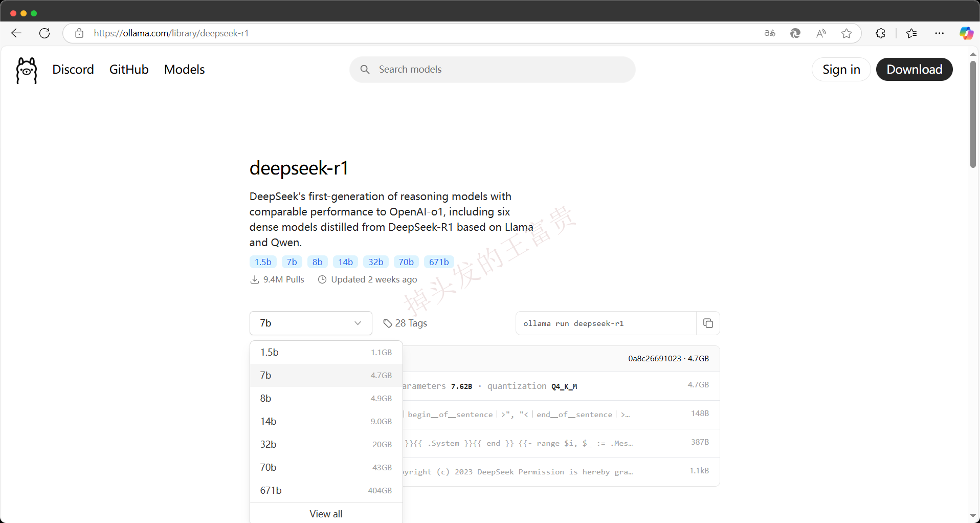Click the tag icon beside 28 Tags
Image resolution: width=980 pixels, height=523 pixels.
coord(388,323)
